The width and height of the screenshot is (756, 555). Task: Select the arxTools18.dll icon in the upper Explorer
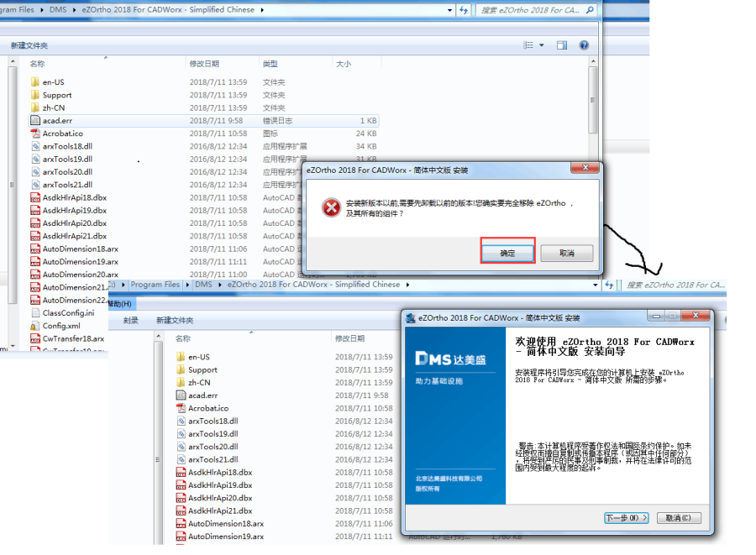click(35, 146)
